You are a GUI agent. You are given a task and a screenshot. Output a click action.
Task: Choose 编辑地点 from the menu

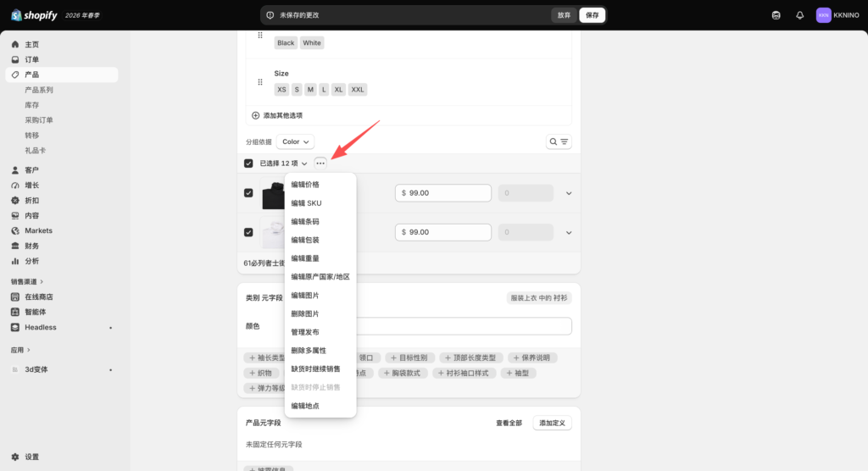pos(320,406)
